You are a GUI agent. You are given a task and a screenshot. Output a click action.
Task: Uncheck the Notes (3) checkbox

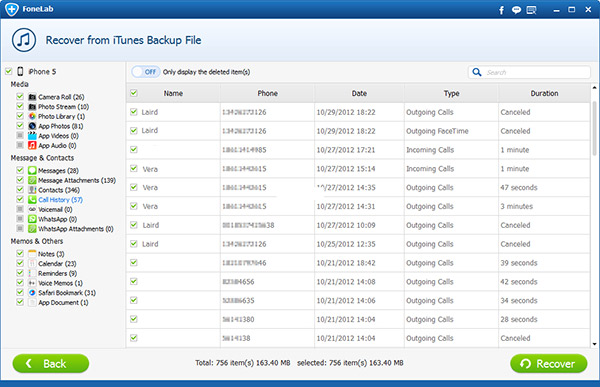pos(20,253)
